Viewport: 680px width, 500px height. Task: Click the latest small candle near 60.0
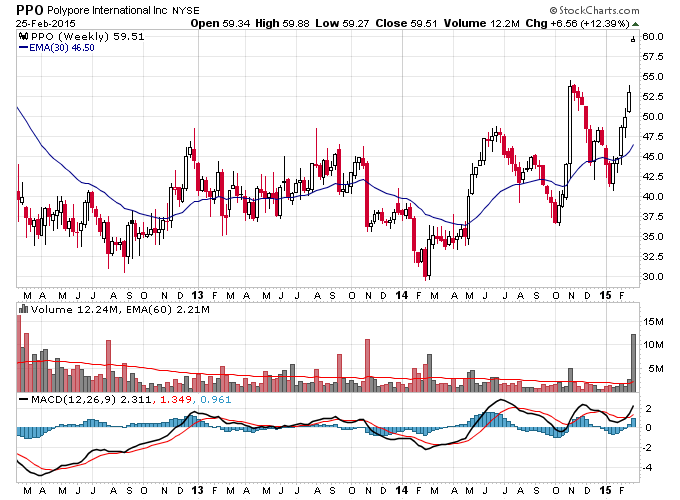coord(633,39)
